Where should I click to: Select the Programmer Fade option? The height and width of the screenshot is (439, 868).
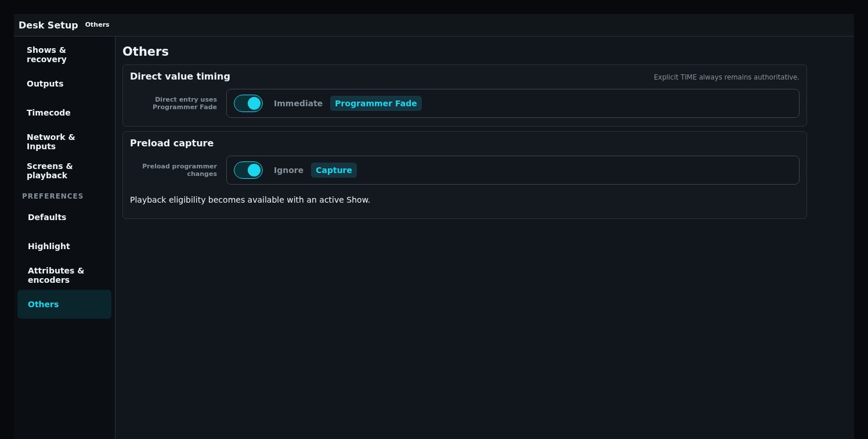376,103
